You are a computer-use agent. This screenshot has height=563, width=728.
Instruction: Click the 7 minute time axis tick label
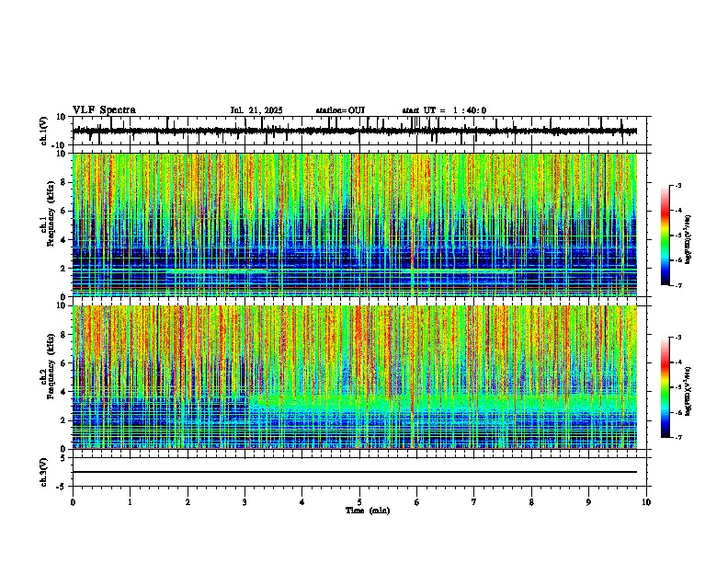coord(474,502)
